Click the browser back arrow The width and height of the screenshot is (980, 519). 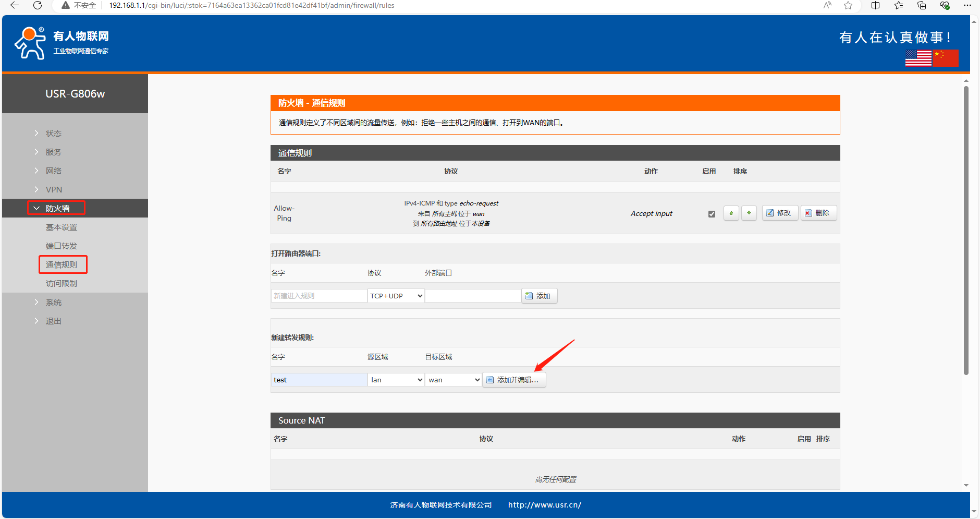[15, 5]
